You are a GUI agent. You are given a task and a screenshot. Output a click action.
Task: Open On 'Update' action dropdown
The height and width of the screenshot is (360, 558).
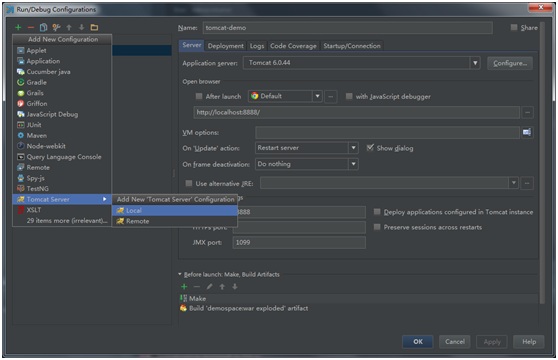[306, 148]
